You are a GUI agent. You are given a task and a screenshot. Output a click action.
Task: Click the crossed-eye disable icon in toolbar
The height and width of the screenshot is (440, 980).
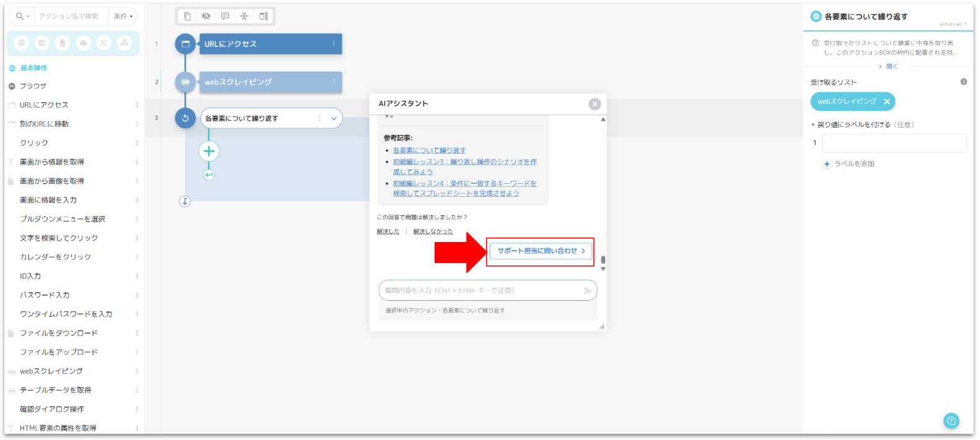coord(206,16)
